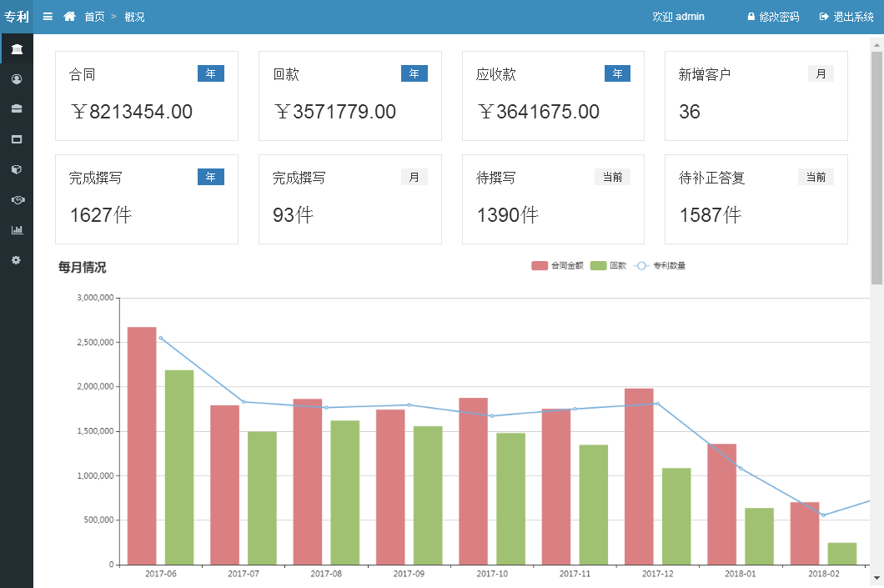Open the briefcase sidebar icon
Screen dimensions: 884x588
17,109
